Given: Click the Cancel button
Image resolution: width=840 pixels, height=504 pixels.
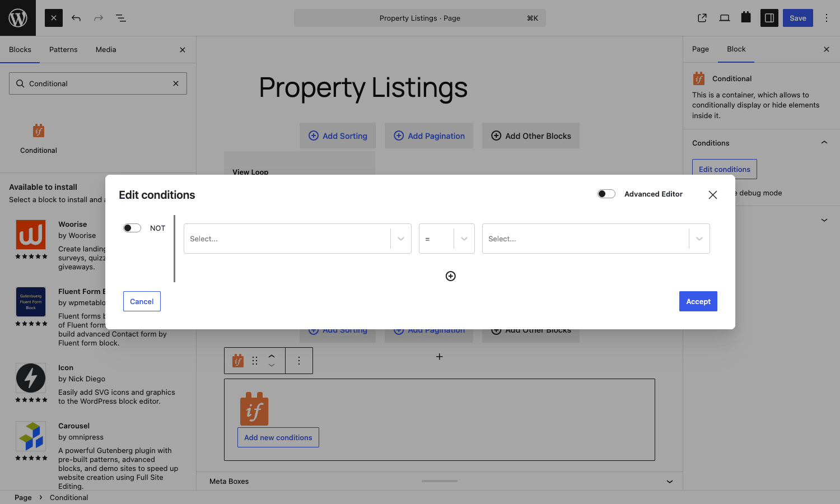Looking at the screenshot, I should click(142, 301).
